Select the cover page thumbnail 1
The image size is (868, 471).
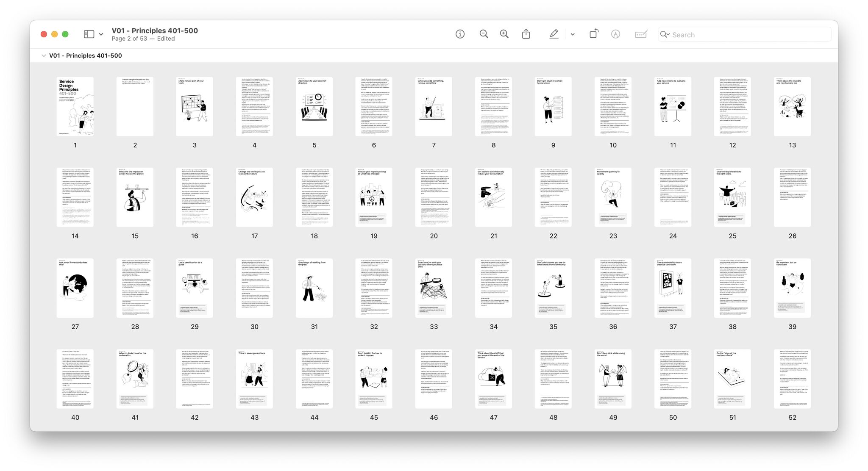click(x=75, y=106)
